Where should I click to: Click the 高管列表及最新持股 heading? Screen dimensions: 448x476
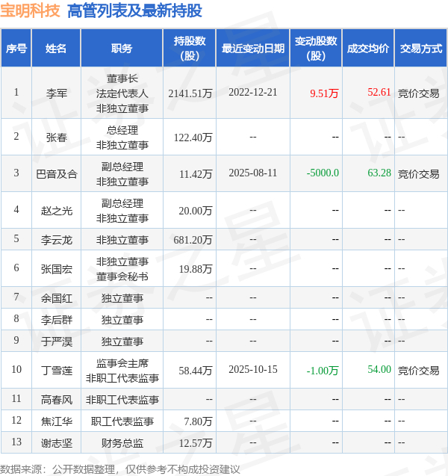pyautogui.click(x=134, y=11)
